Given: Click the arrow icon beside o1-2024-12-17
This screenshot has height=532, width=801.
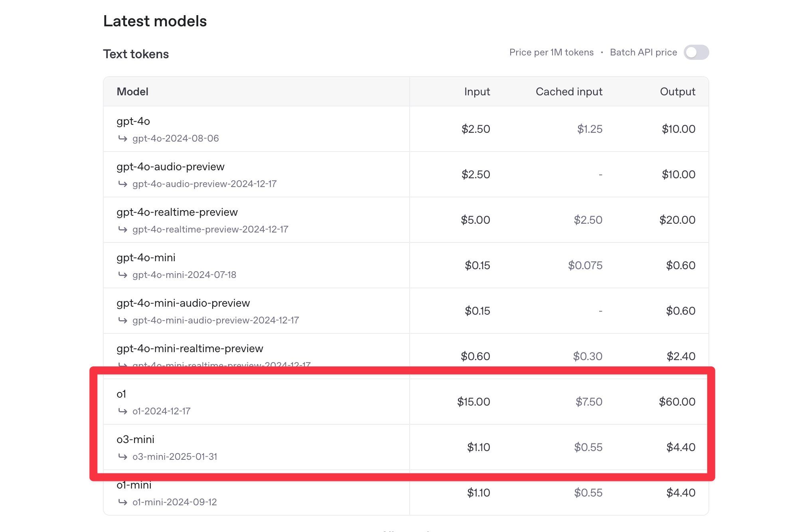Looking at the screenshot, I should pos(122,411).
